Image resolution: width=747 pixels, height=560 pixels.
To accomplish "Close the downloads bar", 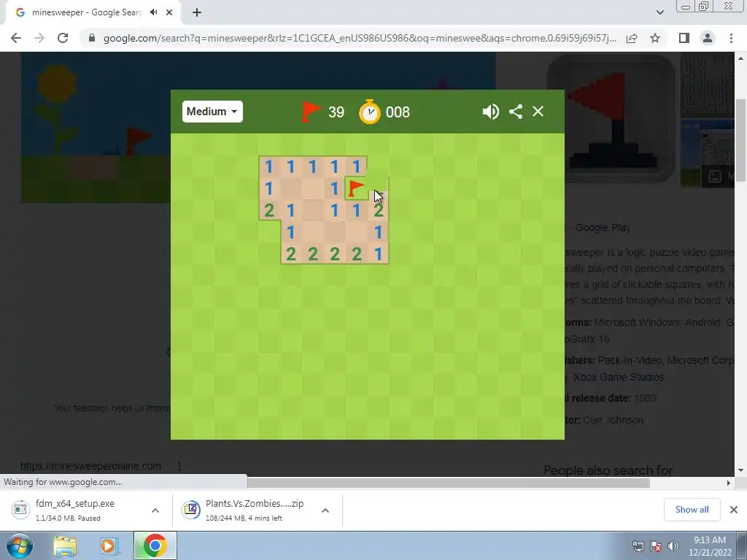I will click(734, 510).
